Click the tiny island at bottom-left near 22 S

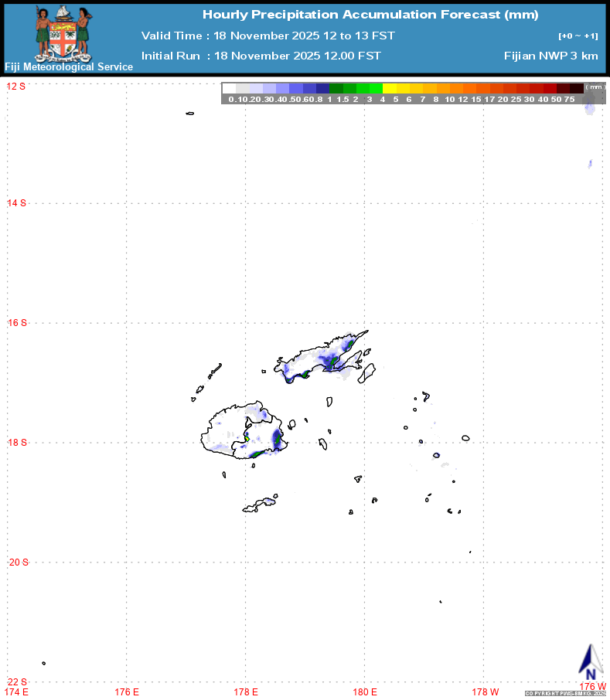44,662
